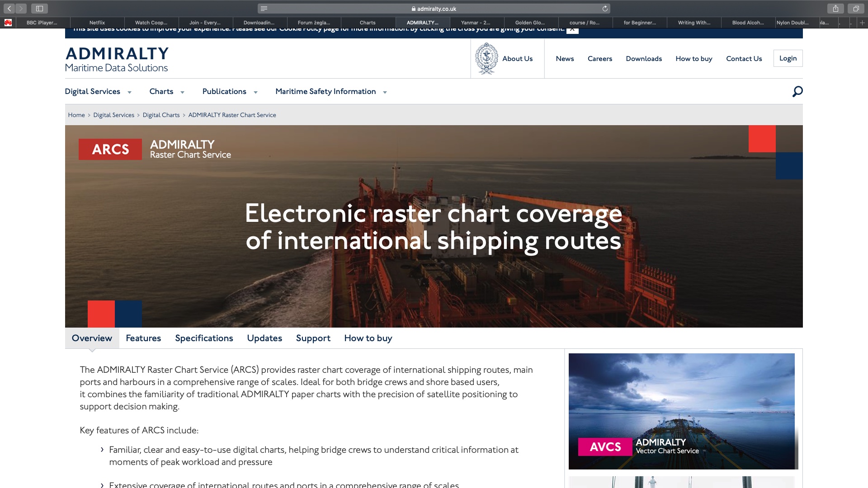Viewport: 868px width, 488px height.
Task: Open the Safari Share button
Action: (x=835, y=9)
